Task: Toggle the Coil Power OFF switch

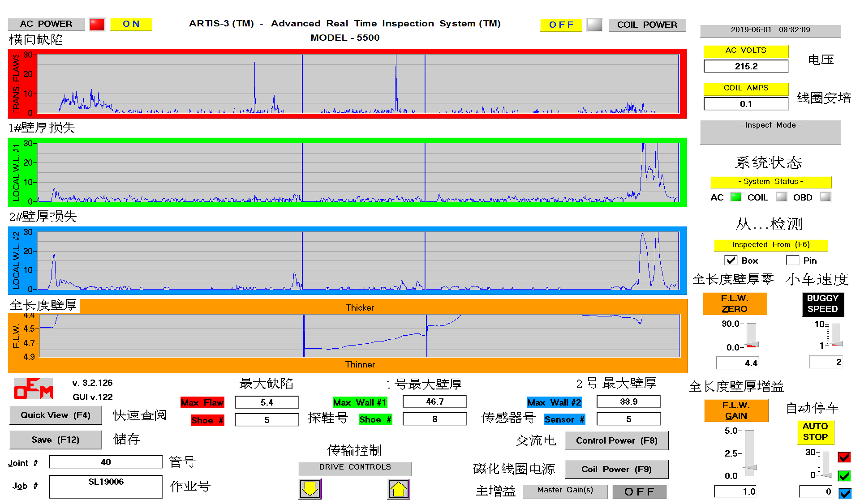Action: pos(561,25)
